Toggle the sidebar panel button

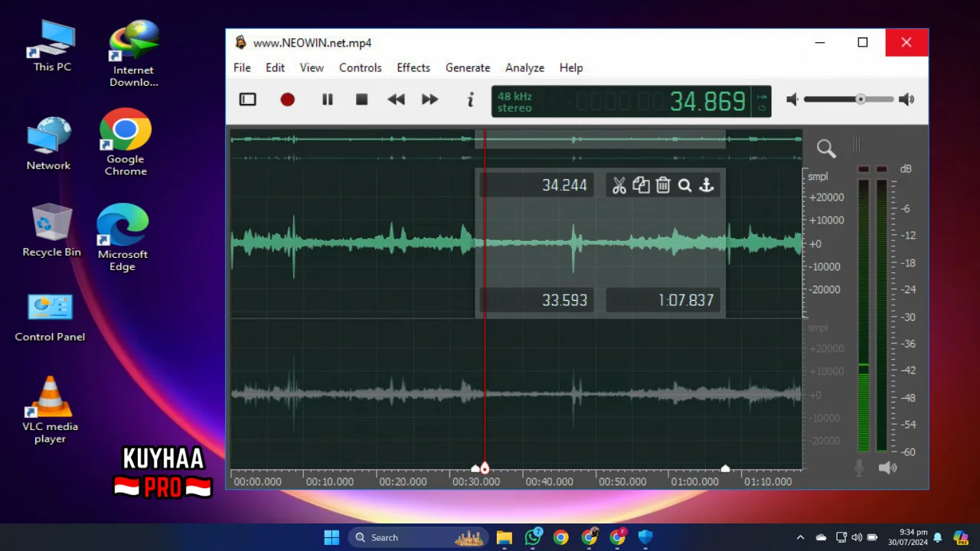pos(247,99)
